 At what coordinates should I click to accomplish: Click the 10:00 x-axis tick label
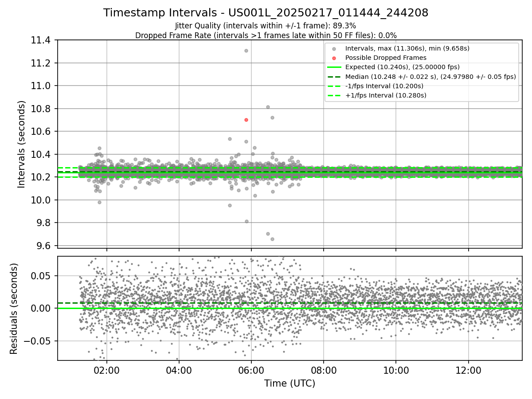pos(396,371)
